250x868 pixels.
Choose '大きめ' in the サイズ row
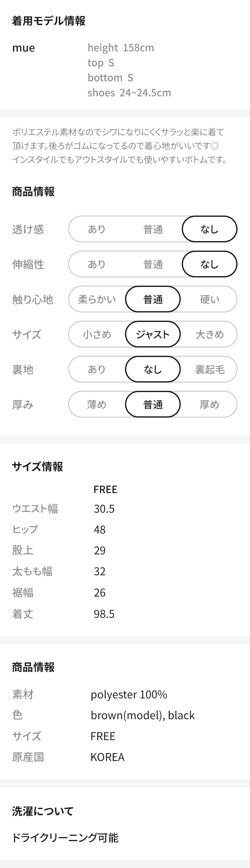[x=209, y=334]
